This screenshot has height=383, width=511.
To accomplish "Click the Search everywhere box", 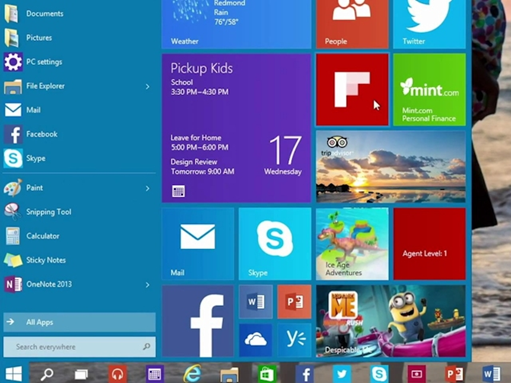I will pos(79,347).
